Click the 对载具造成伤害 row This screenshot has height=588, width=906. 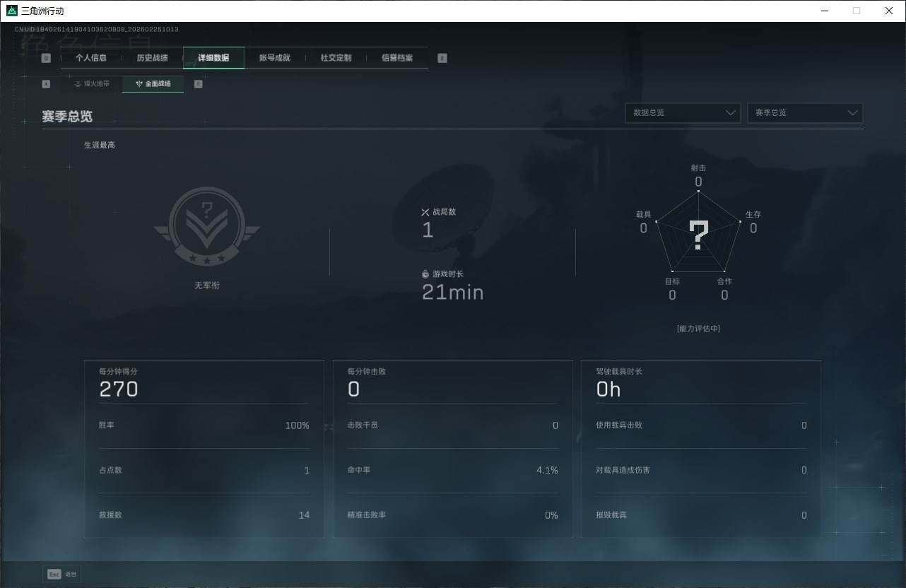tap(701, 470)
